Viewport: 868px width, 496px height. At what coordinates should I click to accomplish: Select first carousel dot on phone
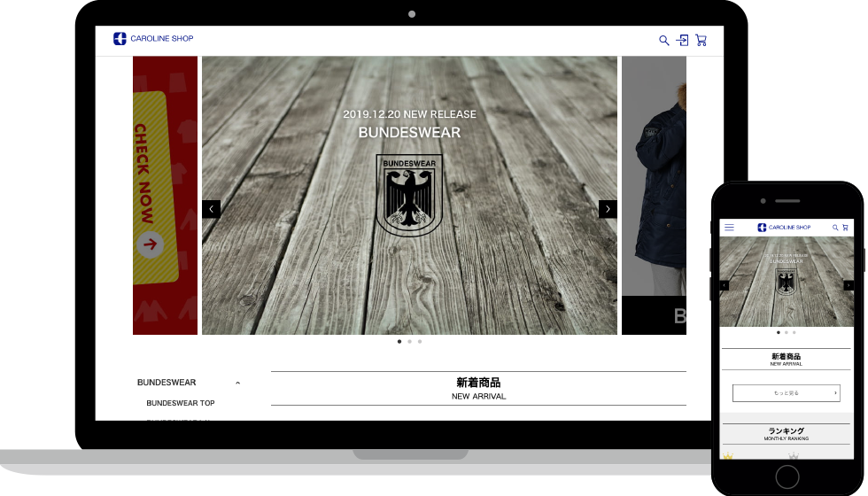point(779,333)
